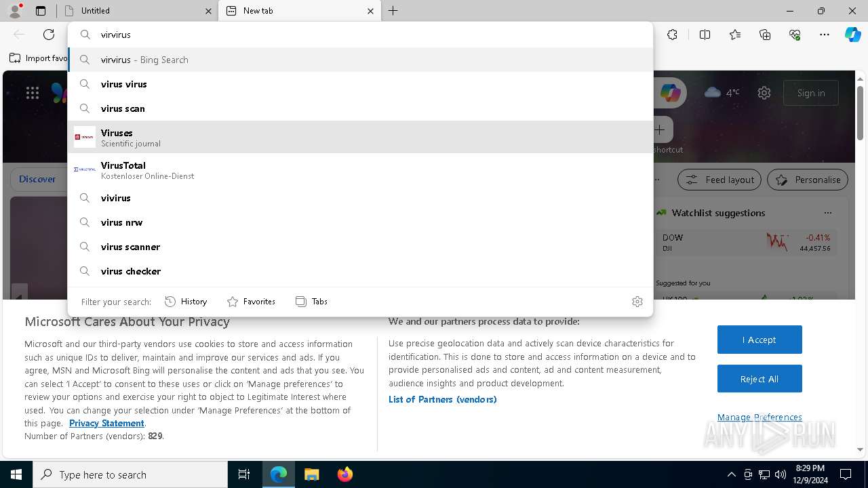The width and height of the screenshot is (868, 488).
Task: Open the Privacy Statement link
Action: point(106,423)
